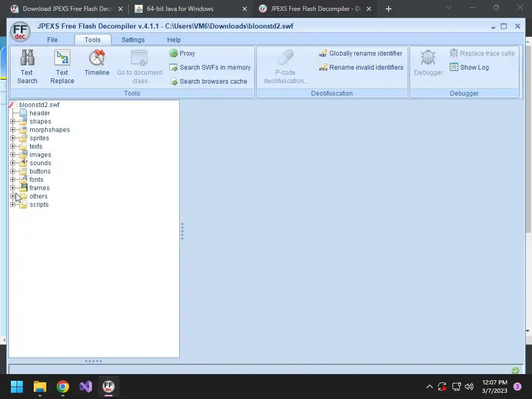Switch to Download JPEXS browser tab

(x=66, y=9)
